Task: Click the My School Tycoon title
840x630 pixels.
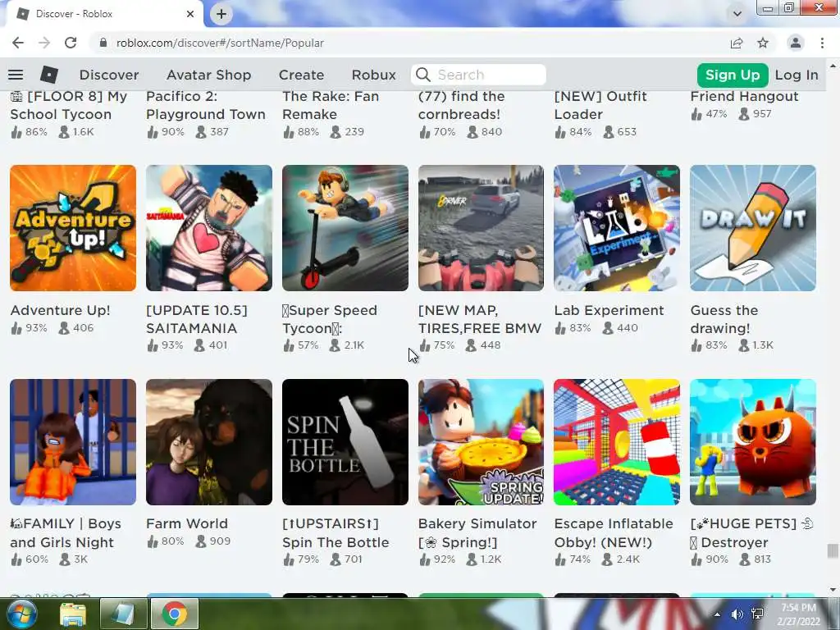Action: click(69, 105)
